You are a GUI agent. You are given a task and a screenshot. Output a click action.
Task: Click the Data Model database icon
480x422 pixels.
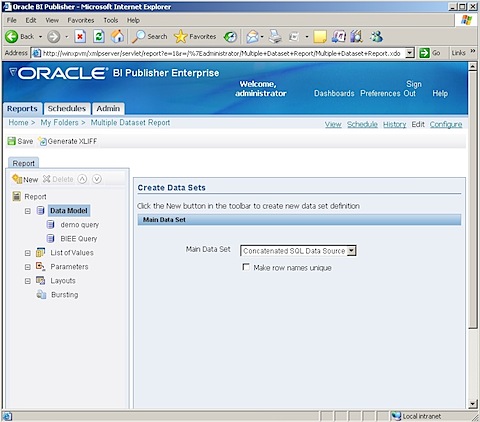coord(40,210)
